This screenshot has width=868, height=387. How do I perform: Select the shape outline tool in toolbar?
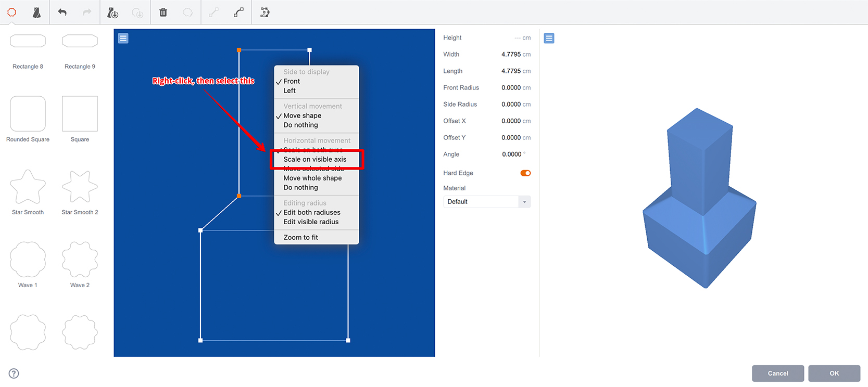[11, 12]
